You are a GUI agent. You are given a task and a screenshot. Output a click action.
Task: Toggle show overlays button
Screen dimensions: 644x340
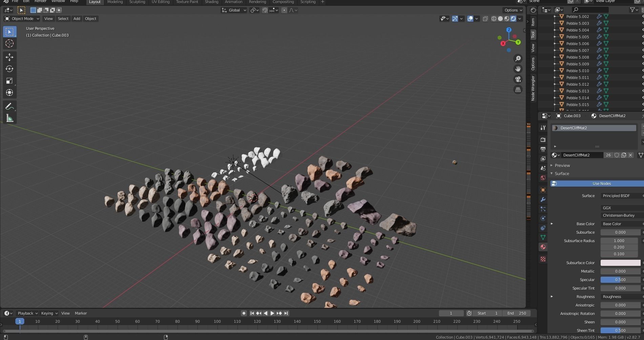click(470, 19)
